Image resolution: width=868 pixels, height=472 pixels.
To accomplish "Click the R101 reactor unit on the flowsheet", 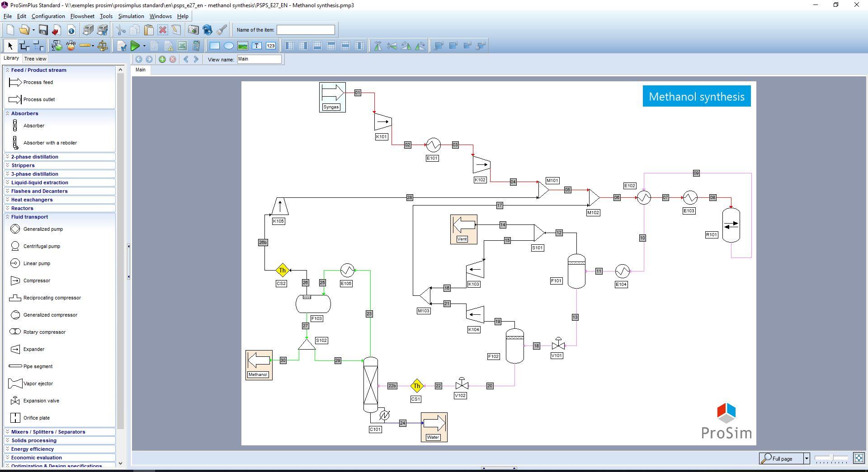I will pos(731,225).
